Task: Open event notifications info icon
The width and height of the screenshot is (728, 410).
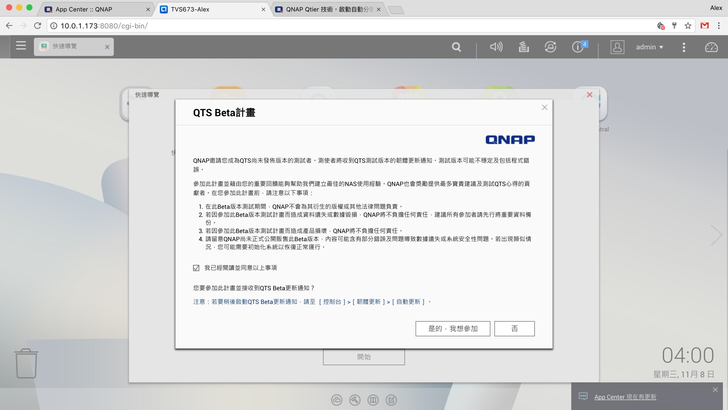Action: (x=579, y=46)
